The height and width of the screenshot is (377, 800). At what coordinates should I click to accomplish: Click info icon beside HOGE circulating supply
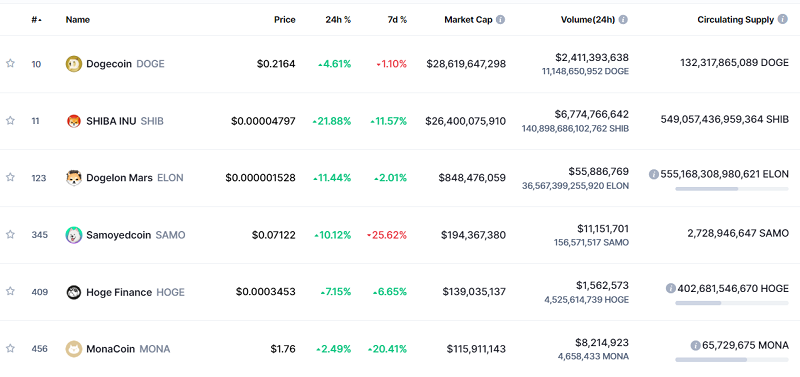pyautogui.click(x=671, y=289)
